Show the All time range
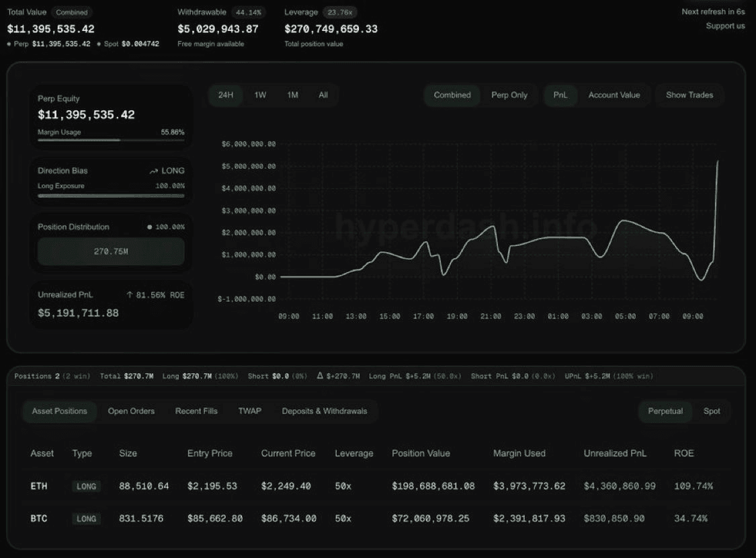Image resolution: width=756 pixels, height=558 pixels. pyautogui.click(x=323, y=95)
